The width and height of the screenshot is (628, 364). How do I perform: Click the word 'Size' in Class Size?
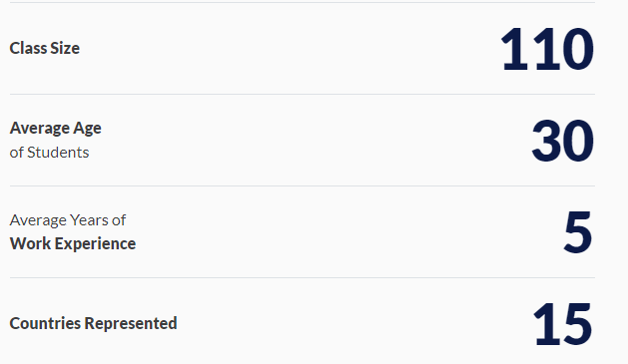click(65, 49)
